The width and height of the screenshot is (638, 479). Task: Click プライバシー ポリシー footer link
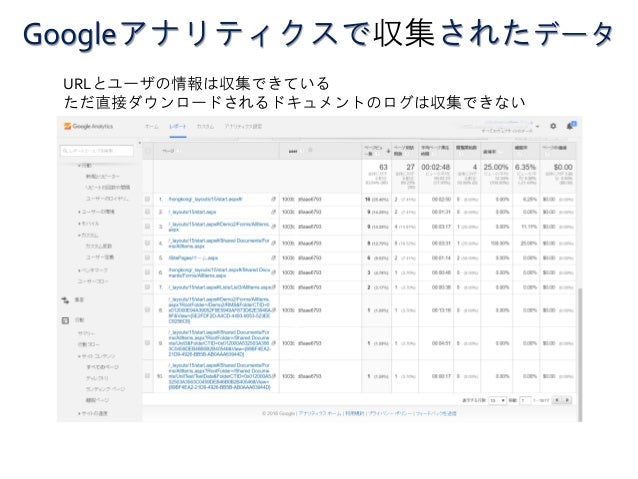tap(390, 413)
